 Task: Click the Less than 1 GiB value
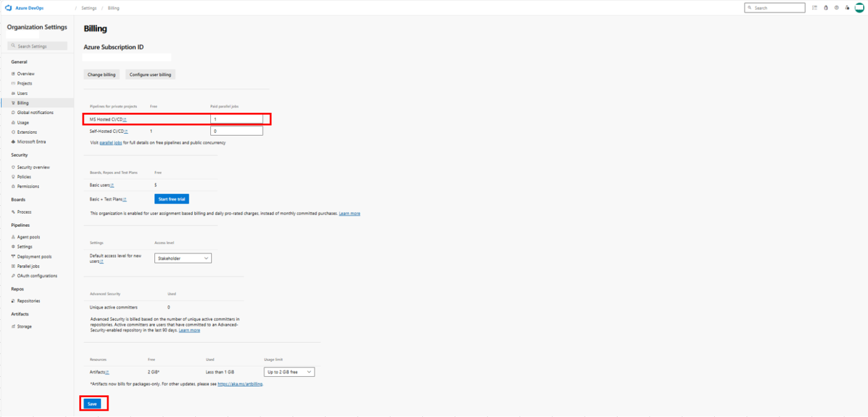point(219,372)
